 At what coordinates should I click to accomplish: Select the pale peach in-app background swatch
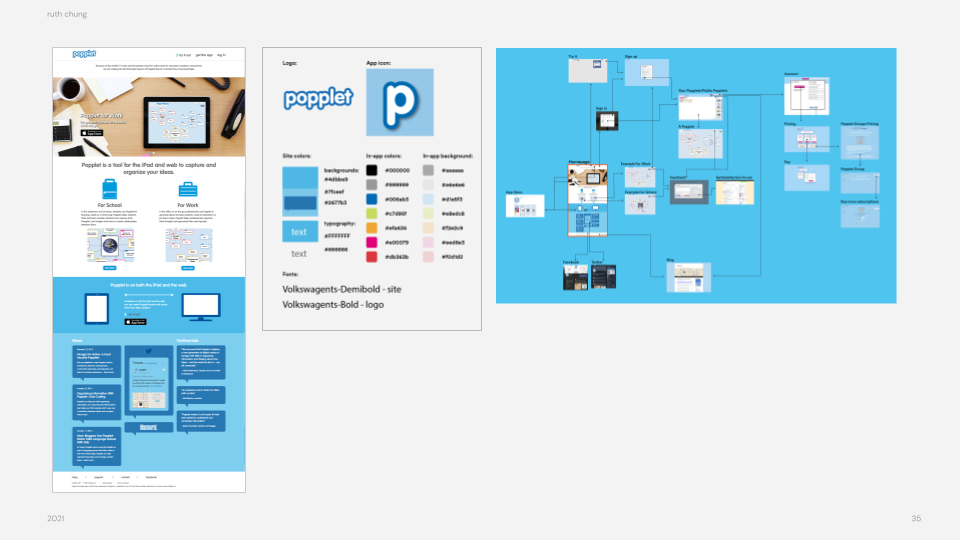[429, 228]
